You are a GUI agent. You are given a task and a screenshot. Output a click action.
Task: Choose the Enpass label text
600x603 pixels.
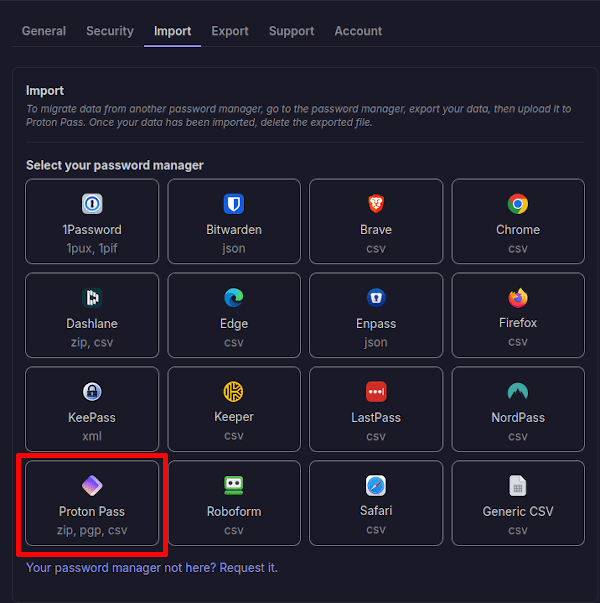376,324
